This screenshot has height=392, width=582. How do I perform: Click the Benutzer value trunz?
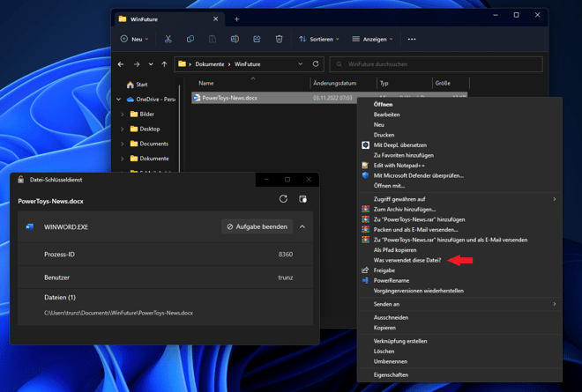click(286, 277)
